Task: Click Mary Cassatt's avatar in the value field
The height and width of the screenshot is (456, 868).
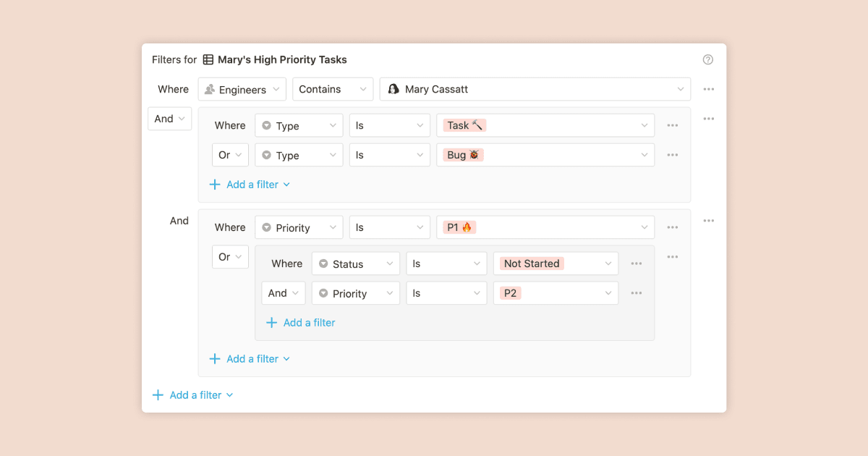Action: (x=393, y=88)
